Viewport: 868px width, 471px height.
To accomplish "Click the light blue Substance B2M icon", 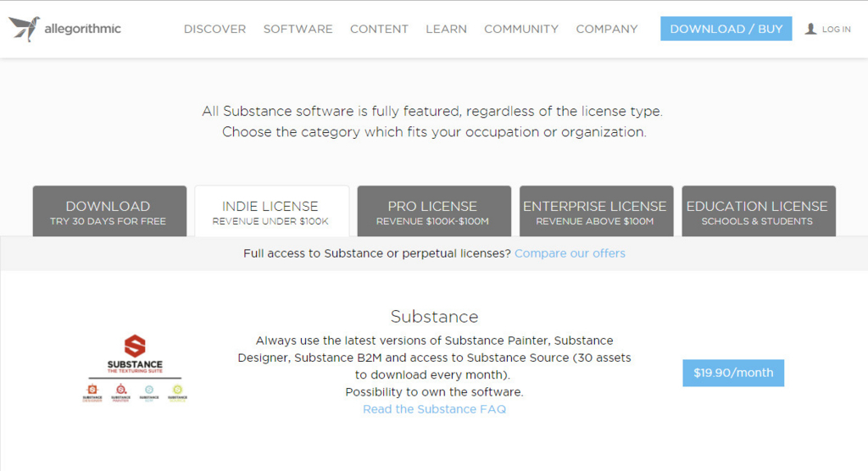I will click(x=149, y=390).
